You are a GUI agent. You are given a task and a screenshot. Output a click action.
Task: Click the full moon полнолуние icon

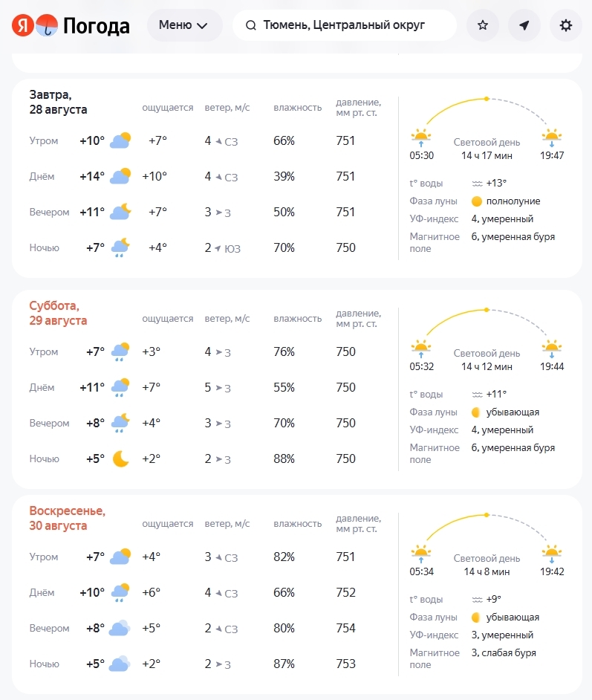tap(476, 201)
